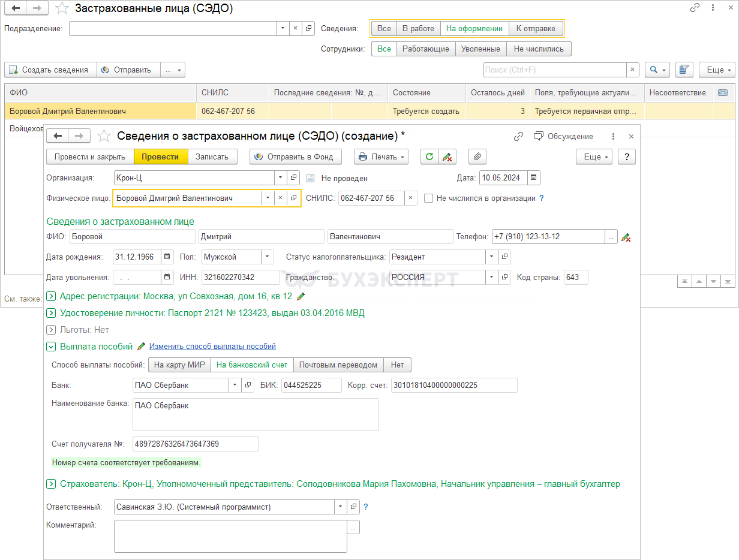Enable 'Не числился в организации' checkbox
Viewport: 739px width, 560px height.
pyautogui.click(x=428, y=198)
